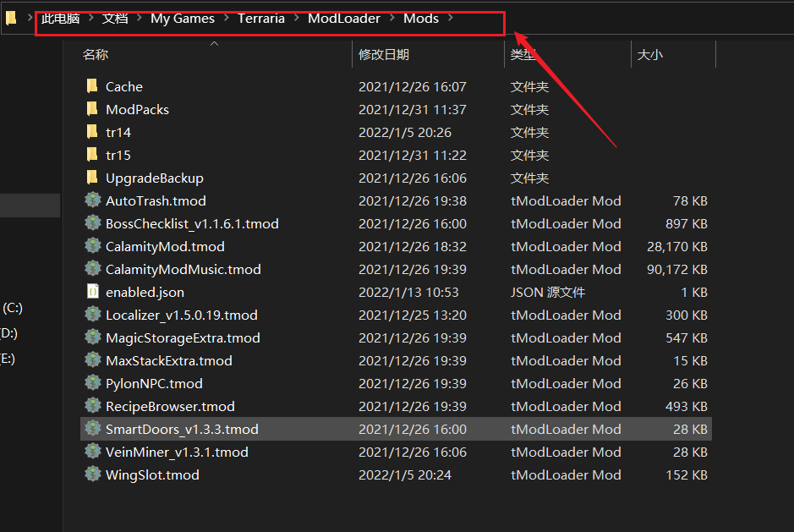
Task: Select the ModPacks folder icon
Action: click(92, 109)
